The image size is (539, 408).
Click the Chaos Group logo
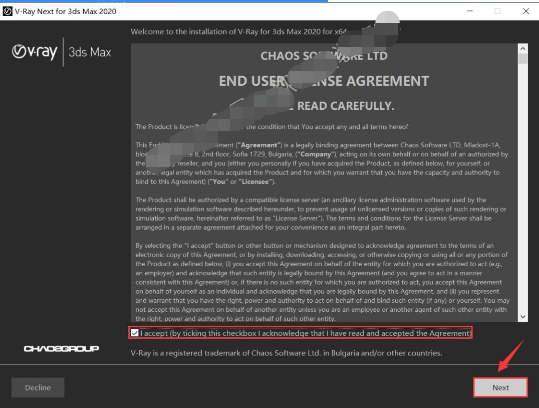click(x=61, y=349)
